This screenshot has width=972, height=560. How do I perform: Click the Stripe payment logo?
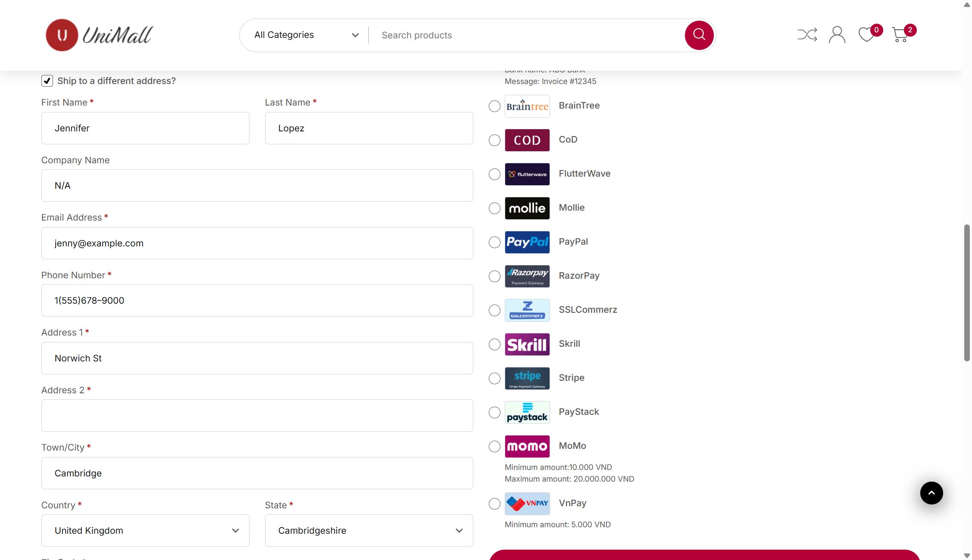click(527, 378)
